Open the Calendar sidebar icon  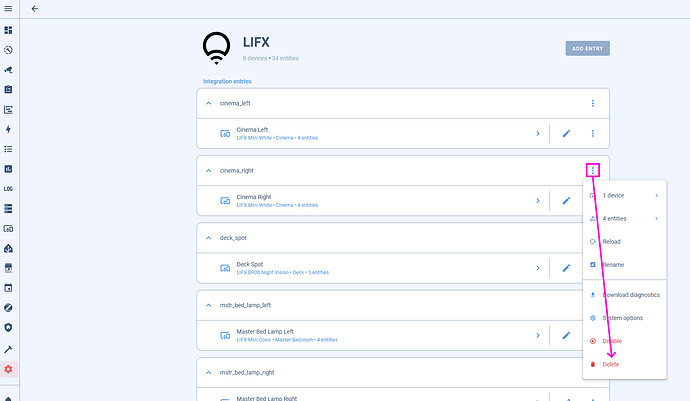[8, 288]
